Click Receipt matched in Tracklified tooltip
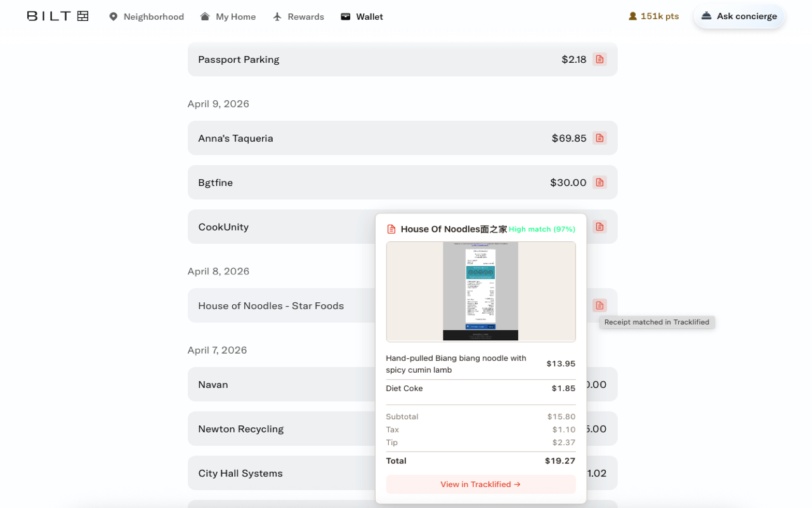This screenshot has width=812, height=508. pyautogui.click(x=657, y=322)
